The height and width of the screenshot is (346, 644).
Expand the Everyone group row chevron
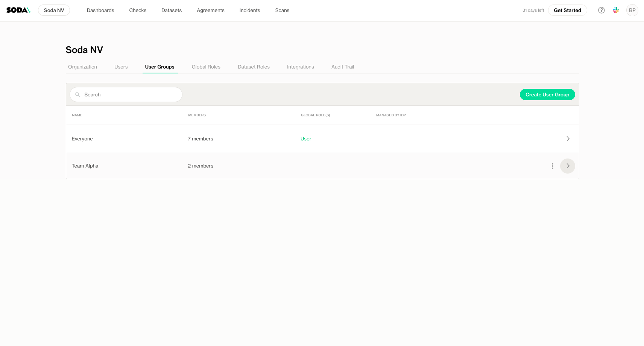pos(568,139)
